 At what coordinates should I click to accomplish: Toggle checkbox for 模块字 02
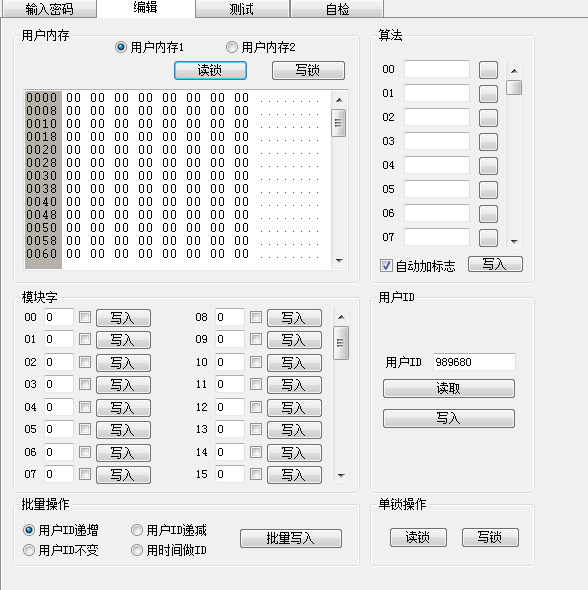(x=85, y=362)
